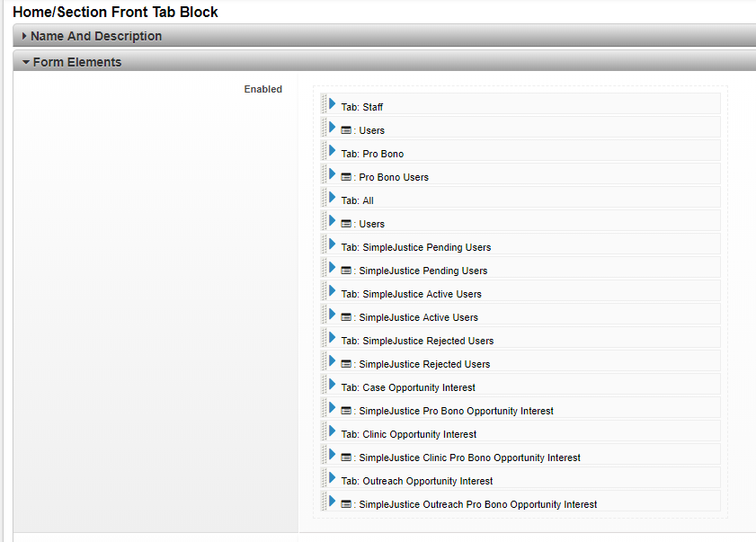The image size is (756, 542).
Task: Expand Tab: Case Opportunity Interest triangle
Action: [333, 385]
